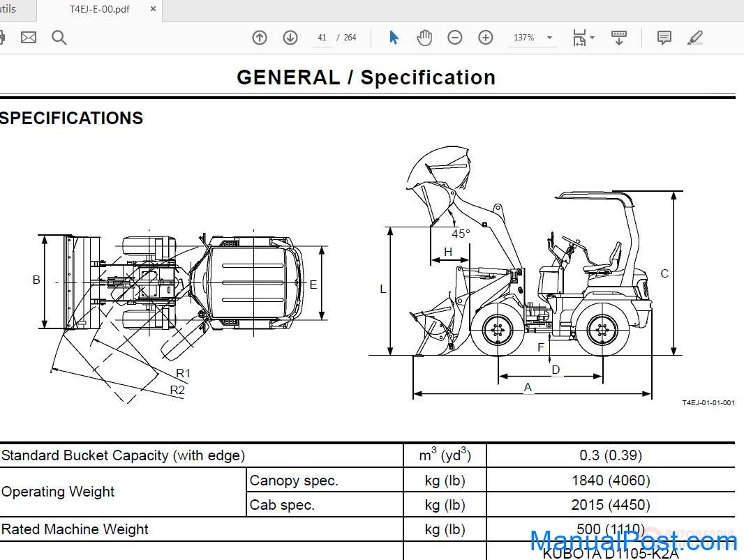Viewport: 744px width, 560px height.
Task: Activate the hand pan tool
Action: click(x=424, y=38)
